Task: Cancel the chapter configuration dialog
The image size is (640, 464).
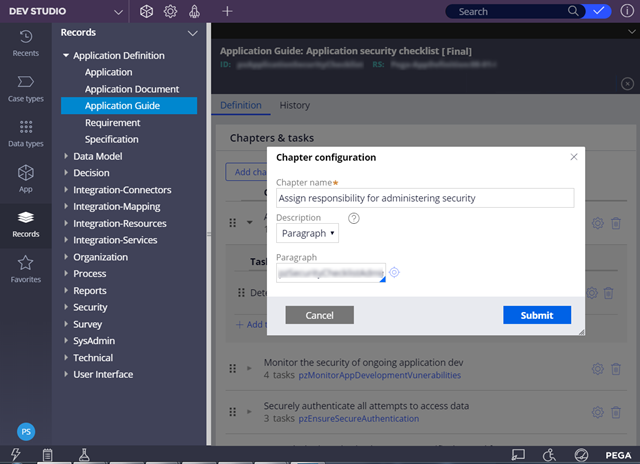Action: [x=319, y=315]
